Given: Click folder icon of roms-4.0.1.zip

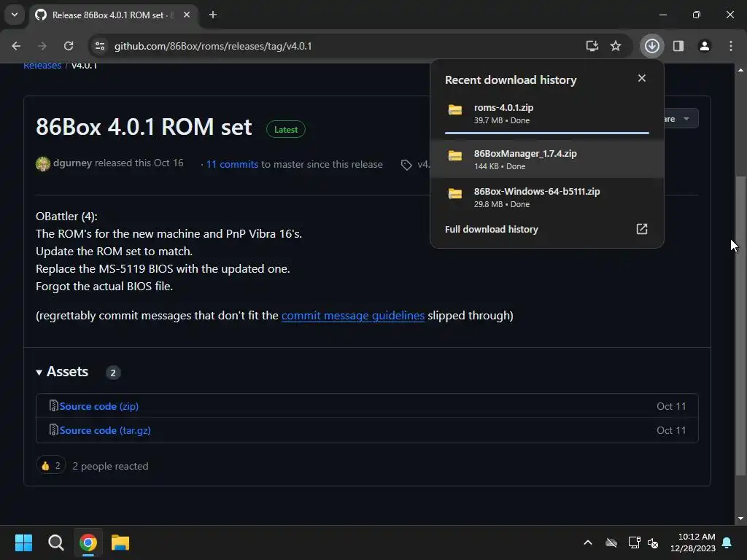Looking at the screenshot, I should tap(455, 110).
